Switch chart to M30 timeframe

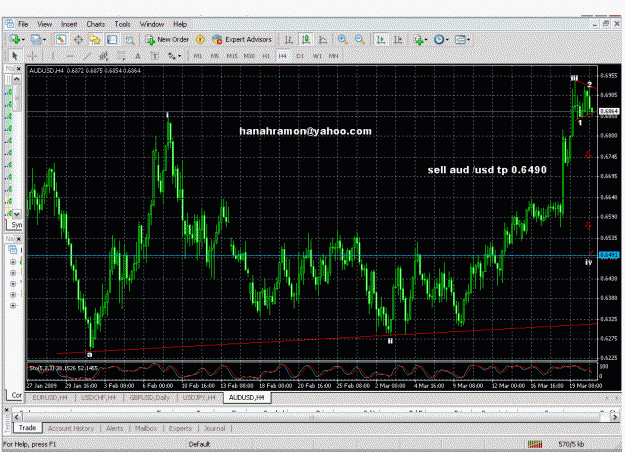[x=249, y=56]
